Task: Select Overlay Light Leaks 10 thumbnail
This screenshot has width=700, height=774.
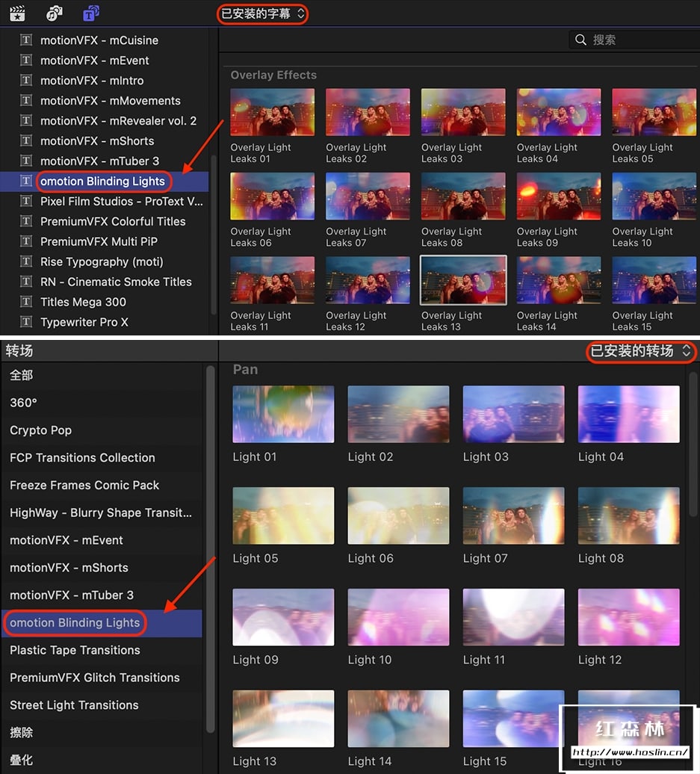Action: [x=654, y=196]
